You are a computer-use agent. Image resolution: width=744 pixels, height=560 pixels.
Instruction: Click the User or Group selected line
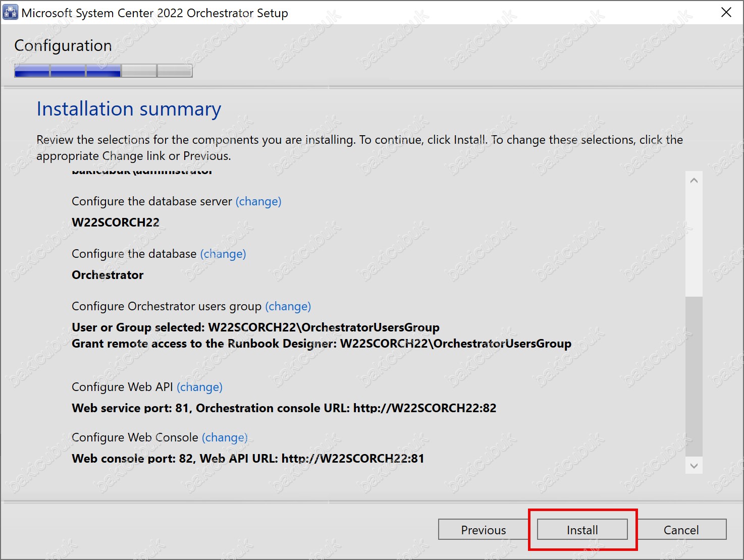[x=255, y=327]
